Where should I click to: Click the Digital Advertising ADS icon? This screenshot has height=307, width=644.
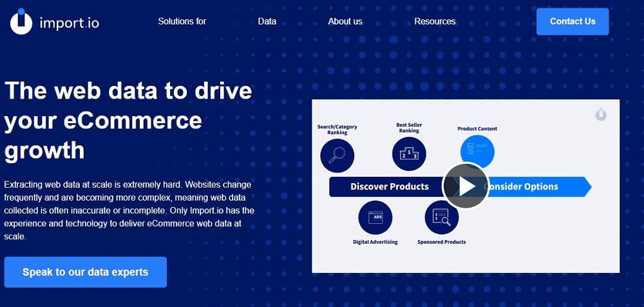click(375, 217)
